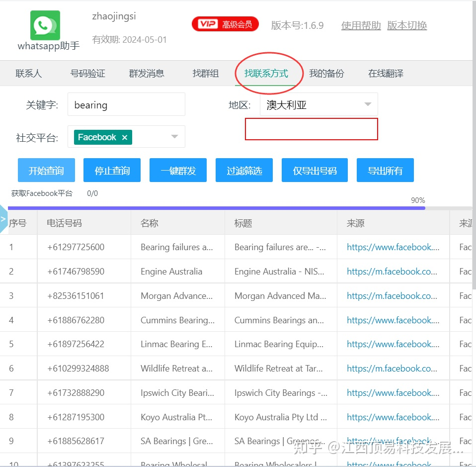Open the 使用帮助 link
The width and height of the screenshot is (476, 467).
[x=361, y=25]
